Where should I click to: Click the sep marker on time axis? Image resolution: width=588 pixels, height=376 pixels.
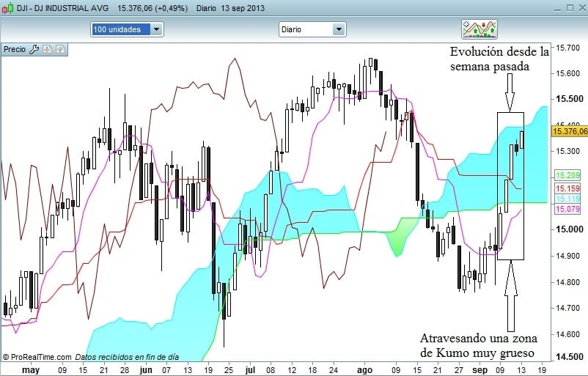pyautogui.click(x=479, y=370)
